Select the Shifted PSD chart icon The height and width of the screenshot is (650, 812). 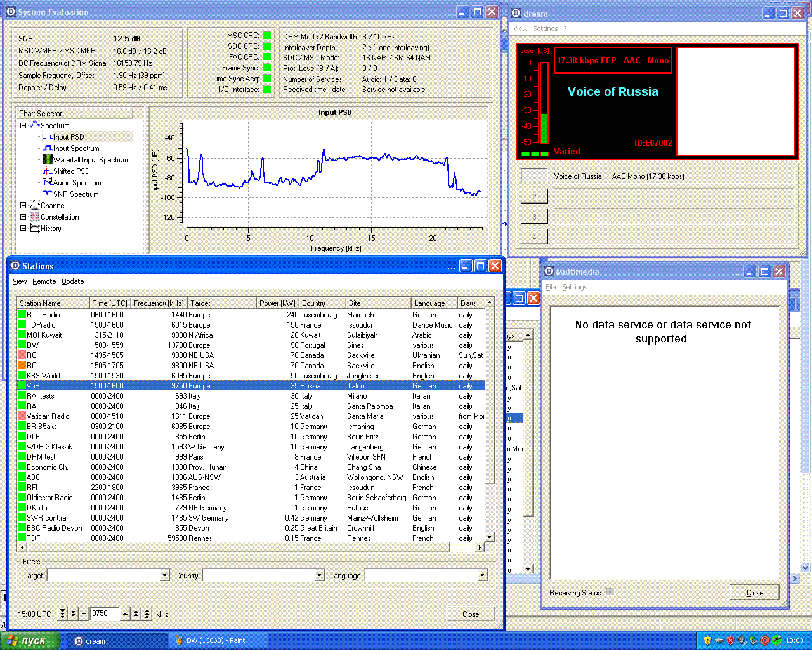click(48, 171)
